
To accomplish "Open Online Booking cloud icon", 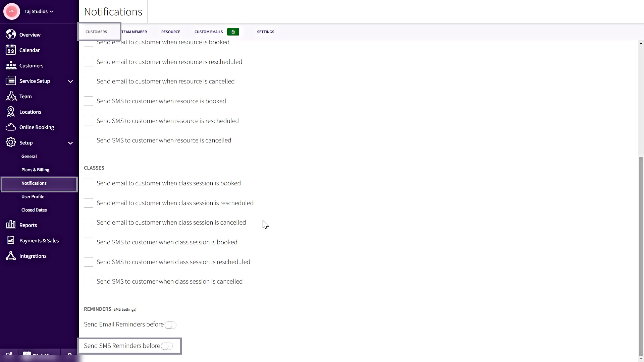I will (x=11, y=127).
